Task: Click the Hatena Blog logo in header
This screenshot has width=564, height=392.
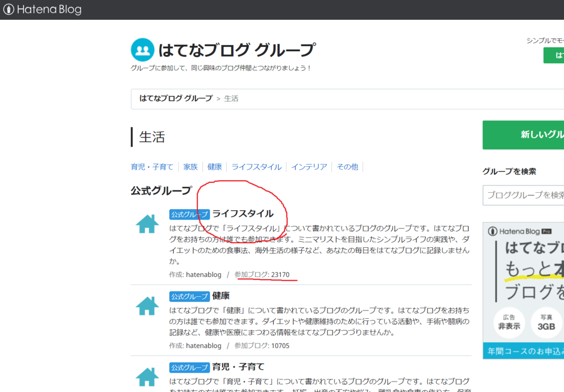Action: (x=42, y=9)
